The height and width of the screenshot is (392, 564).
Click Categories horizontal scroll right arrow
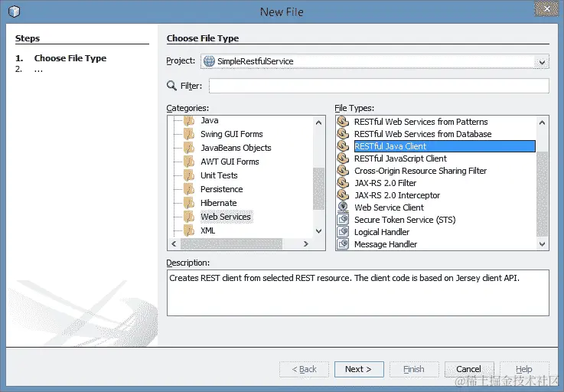point(306,244)
